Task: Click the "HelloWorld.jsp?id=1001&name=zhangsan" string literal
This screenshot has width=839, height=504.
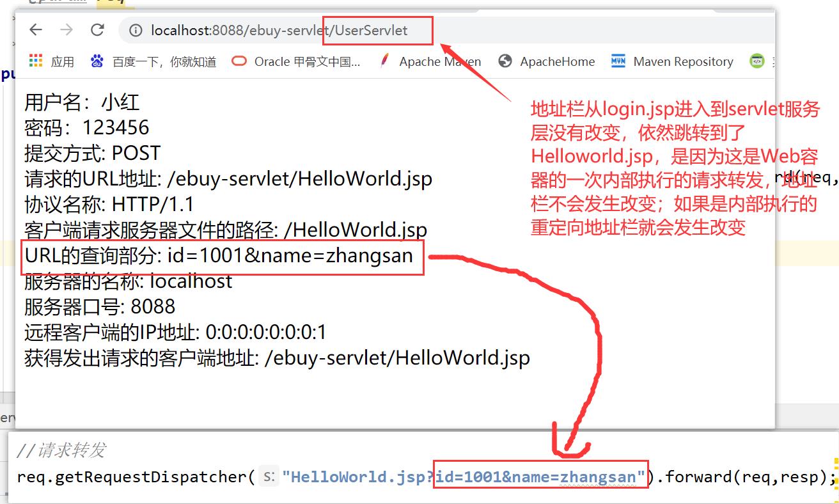Action: 463,477
